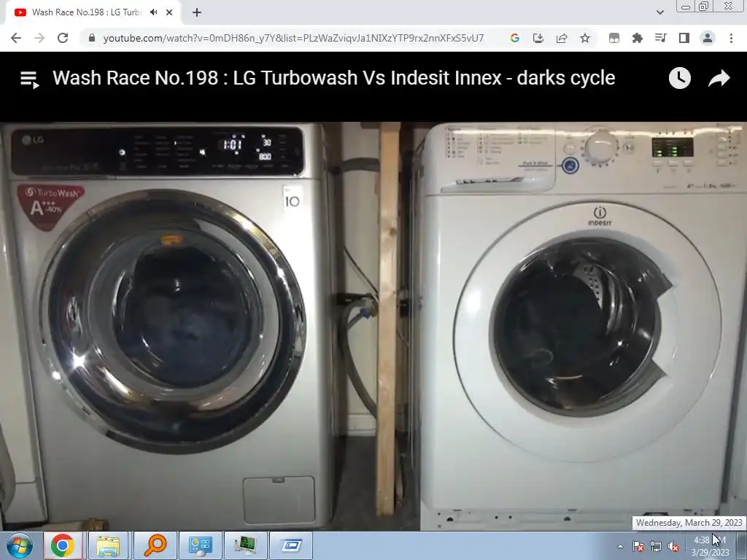This screenshot has height=560, width=747.
Task: Show hidden system tray icons
Action: tap(620, 546)
